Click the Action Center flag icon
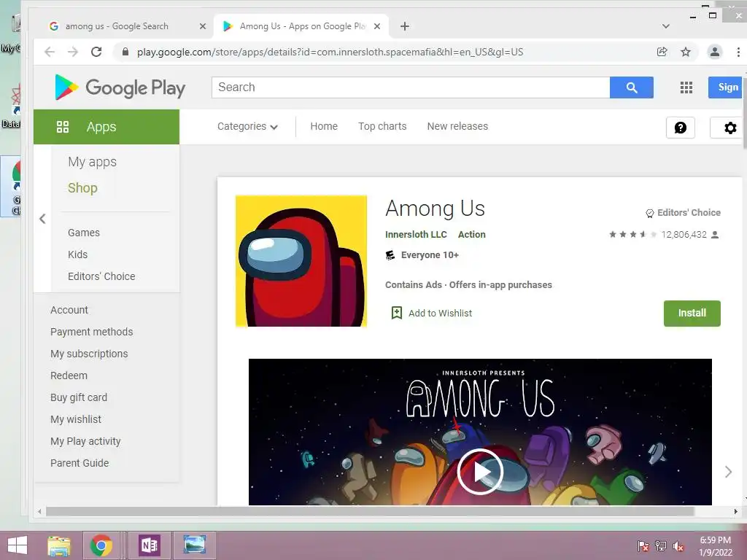Screen dimensions: 747x560 pos(643,546)
